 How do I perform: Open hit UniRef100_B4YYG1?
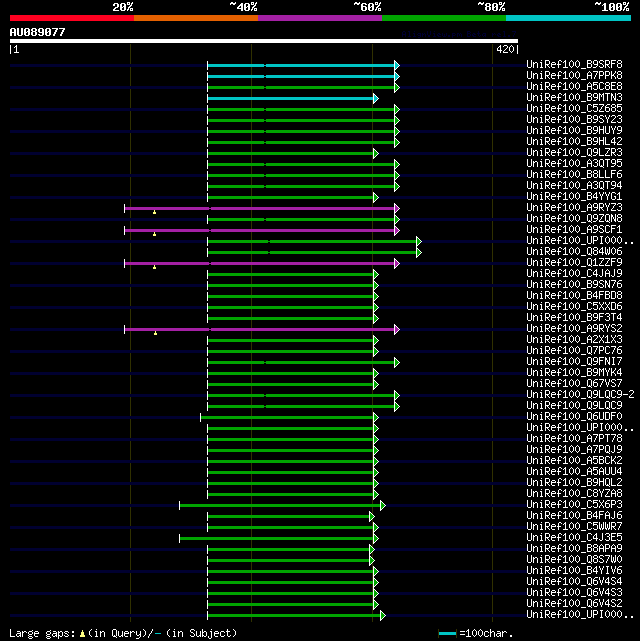pyautogui.click(x=574, y=197)
